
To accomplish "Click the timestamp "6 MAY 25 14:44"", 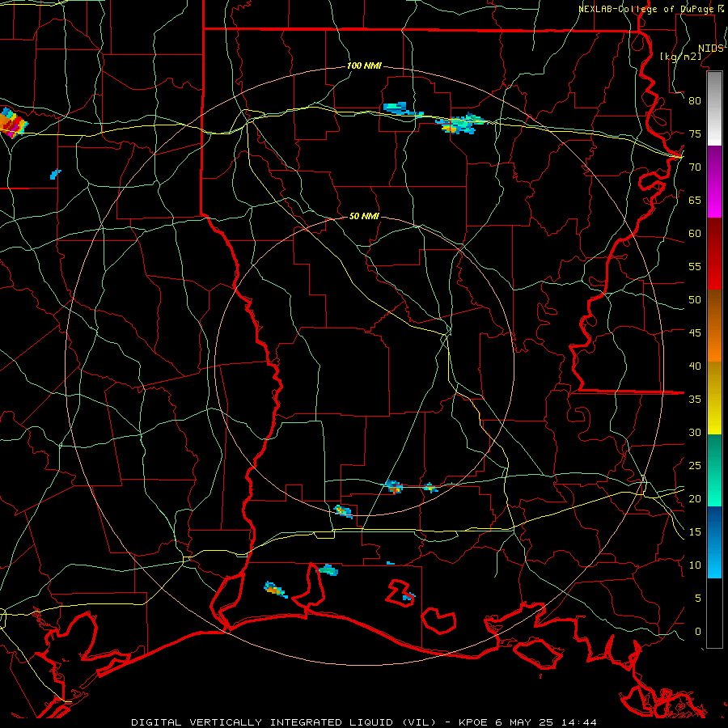I will (x=546, y=722).
